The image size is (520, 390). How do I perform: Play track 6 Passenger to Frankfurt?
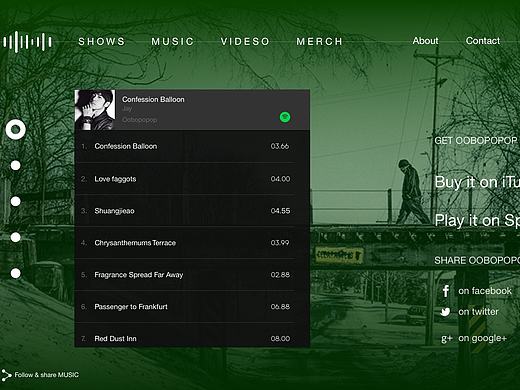click(x=185, y=307)
